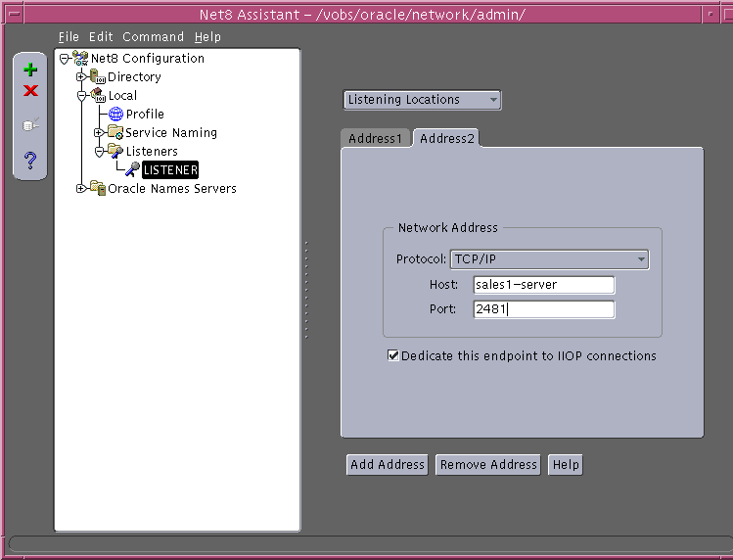Screen dimensions: 733x560
Task: Open the Protocol TCP/IP dropdown
Action: point(549,259)
